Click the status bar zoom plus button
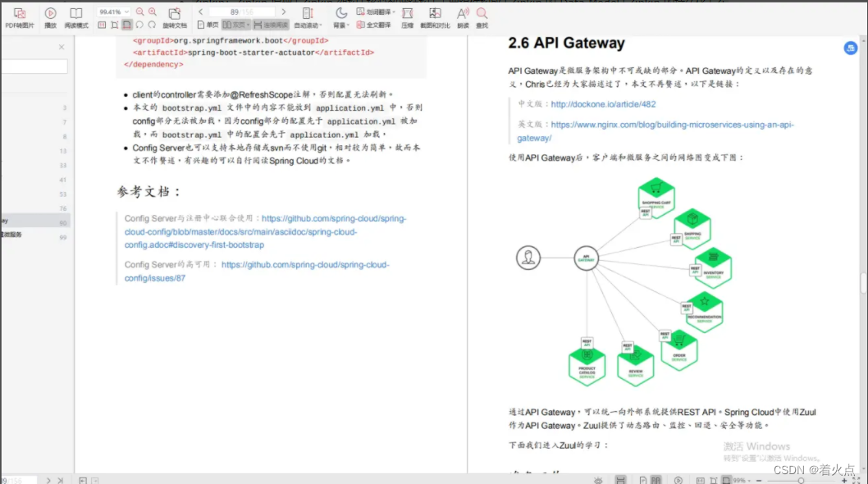The height and width of the screenshot is (484, 868). point(844,481)
